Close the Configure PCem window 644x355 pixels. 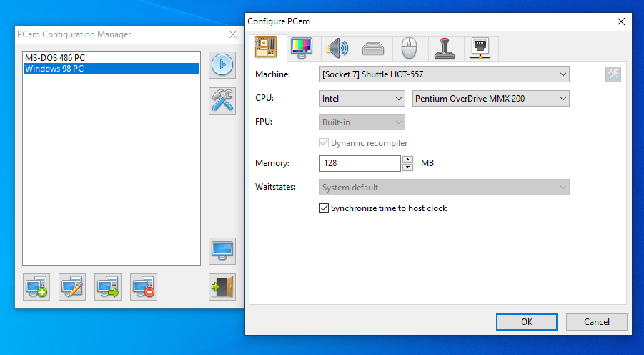(x=621, y=21)
